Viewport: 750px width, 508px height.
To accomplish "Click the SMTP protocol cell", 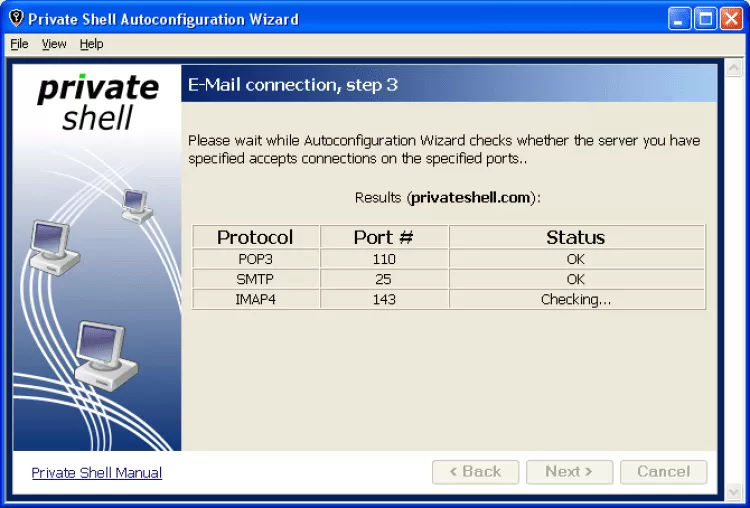I will click(x=255, y=279).
